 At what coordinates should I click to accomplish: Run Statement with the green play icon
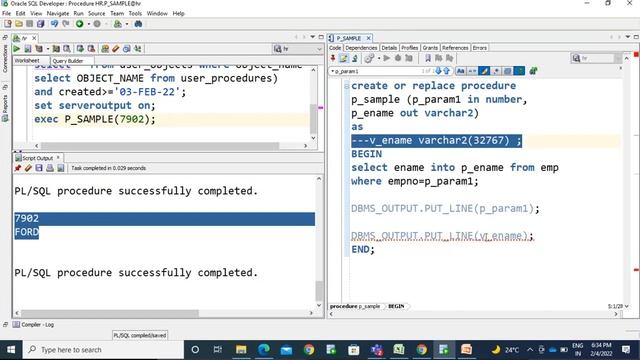click(x=17, y=49)
